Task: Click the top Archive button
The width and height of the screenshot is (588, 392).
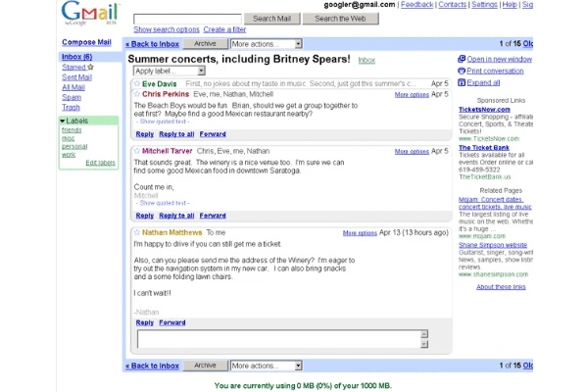Action: [205, 44]
